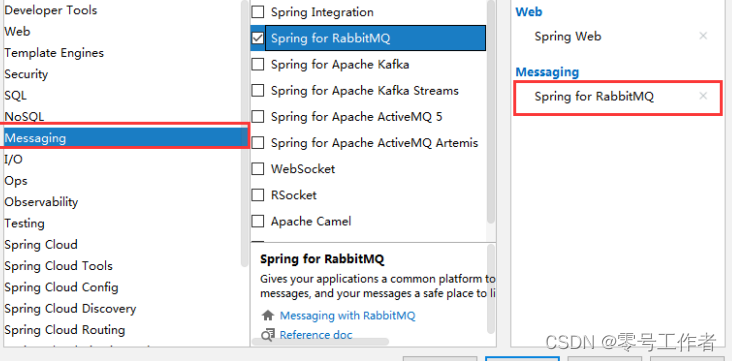Remove Spring Web with its X icon

click(x=703, y=36)
